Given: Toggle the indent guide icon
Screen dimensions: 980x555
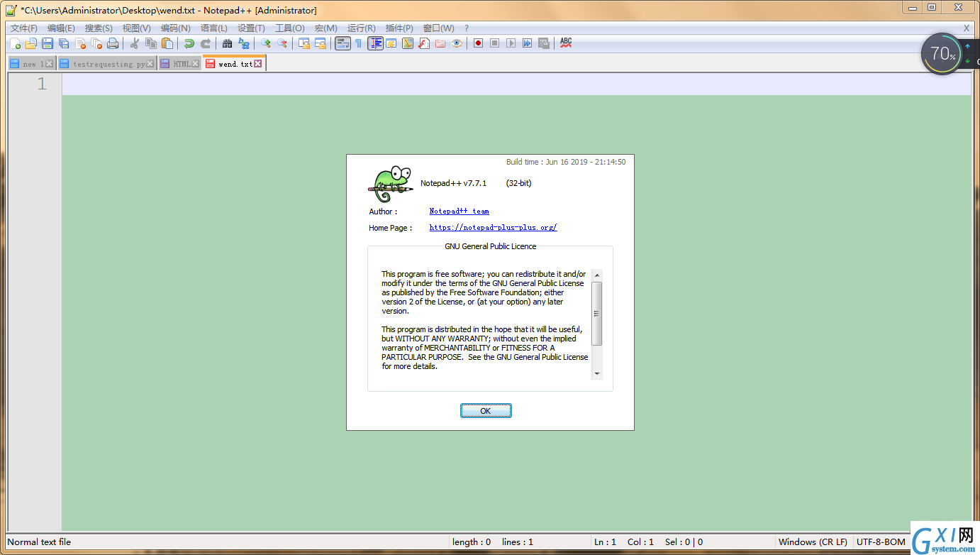Looking at the screenshot, I should [375, 43].
